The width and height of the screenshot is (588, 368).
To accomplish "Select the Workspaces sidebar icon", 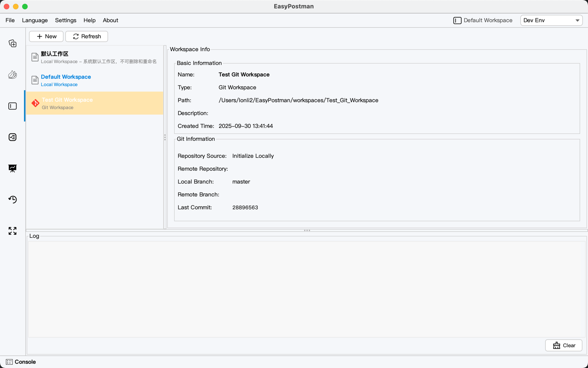I will pyautogui.click(x=12, y=106).
